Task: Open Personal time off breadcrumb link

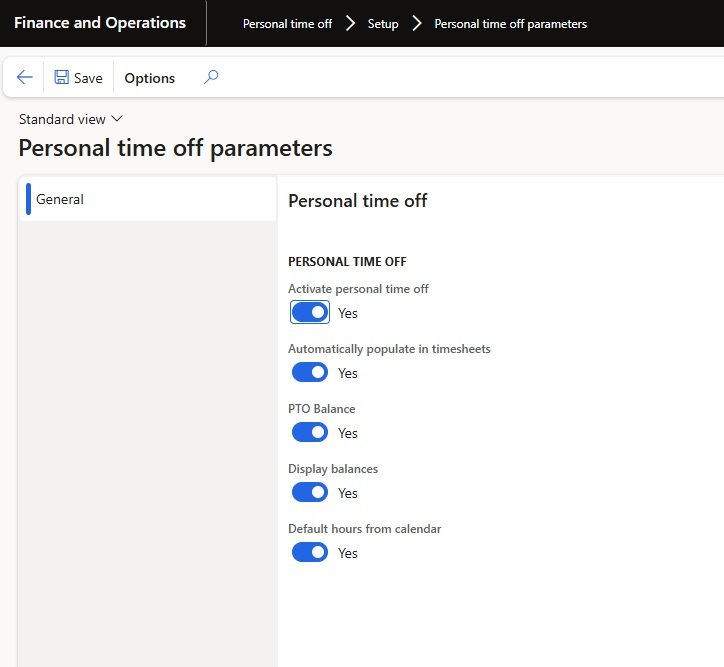Action: pyautogui.click(x=287, y=24)
